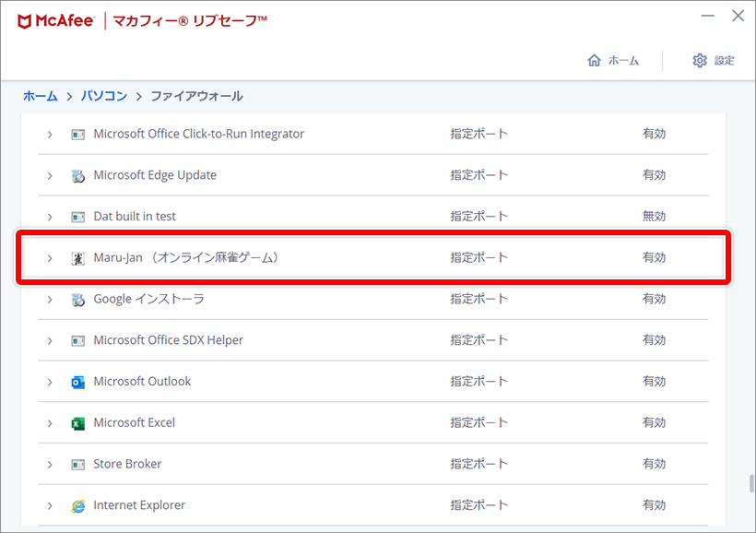Select Maru-Jan（オンライン麻雀ゲーム）entry name

(187, 257)
